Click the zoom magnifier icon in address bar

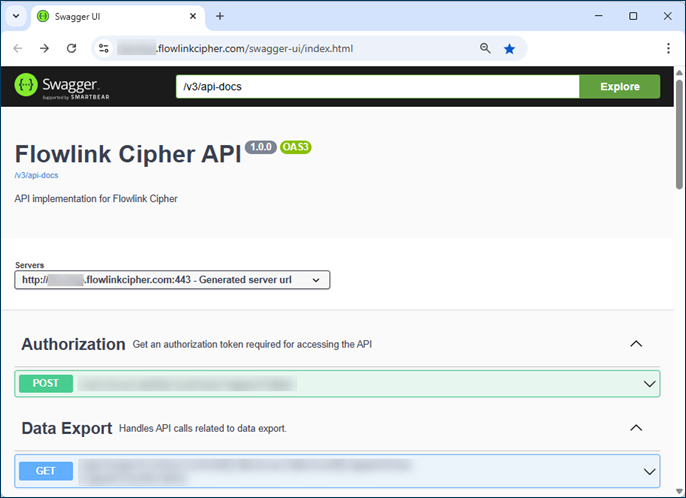pyautogui.click(x=485, y=48)
